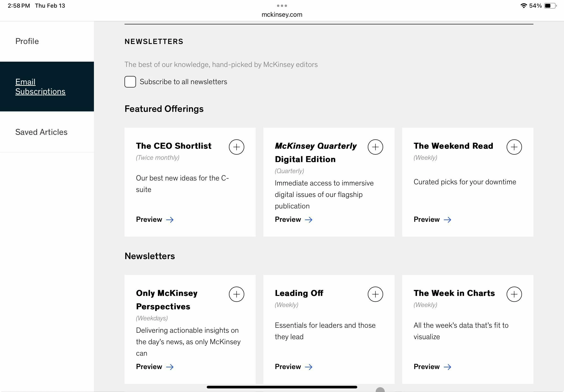Open the Profile sidebar tab
This screenshot has width=564, height=392.
27,41
